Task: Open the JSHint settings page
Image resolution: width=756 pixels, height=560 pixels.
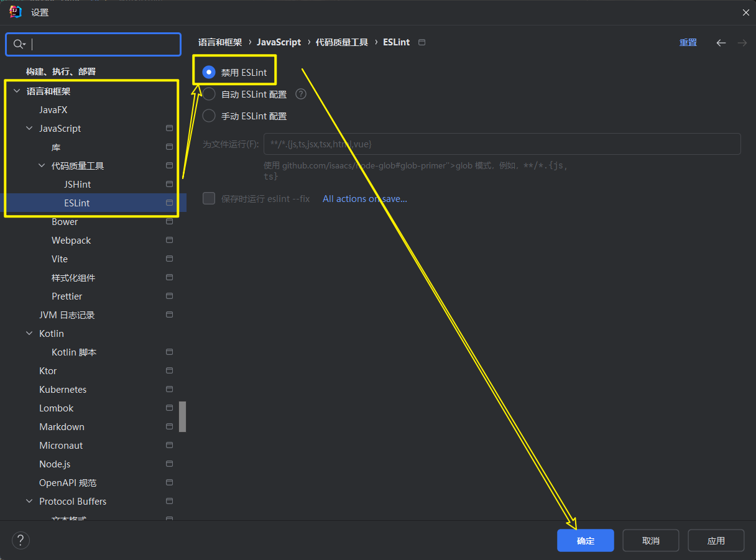Action: (x=77, y=185)
